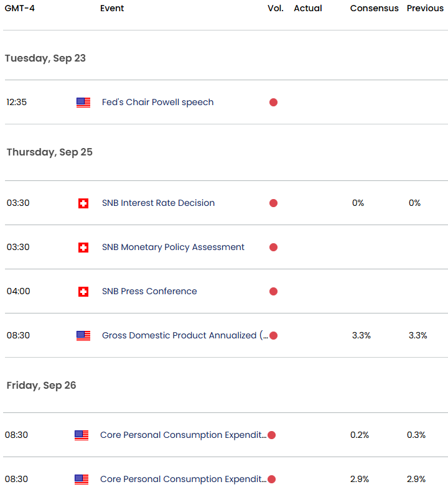Click red volatility dot for SNB Interest Rate Decision

(273, 203)
